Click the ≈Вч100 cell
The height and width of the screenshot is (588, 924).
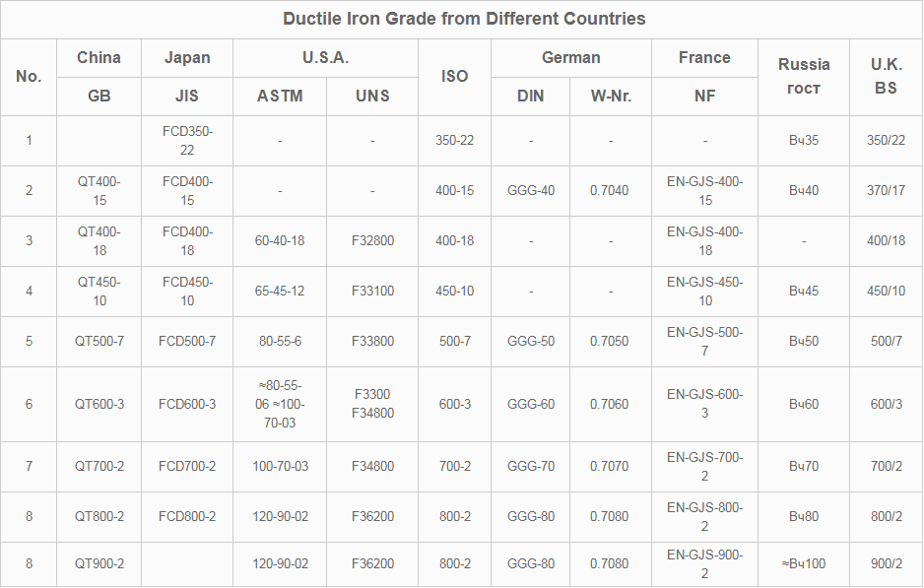(x=804, y=563)
